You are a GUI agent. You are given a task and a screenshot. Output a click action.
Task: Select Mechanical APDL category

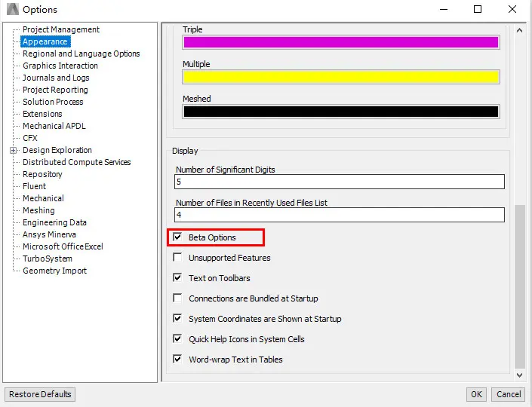[x=54, y=126]
